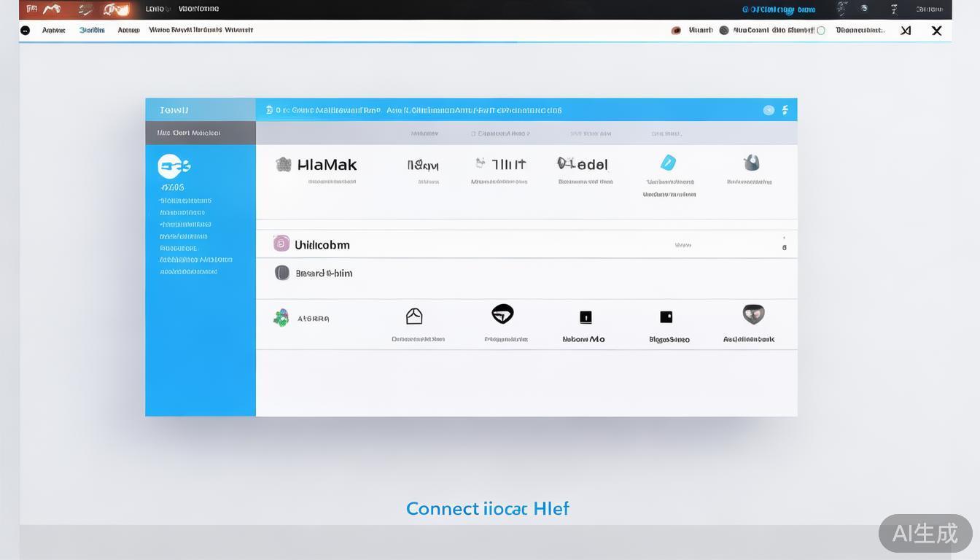Toggle the green circle in top toolbar

[x=821, y=31]
